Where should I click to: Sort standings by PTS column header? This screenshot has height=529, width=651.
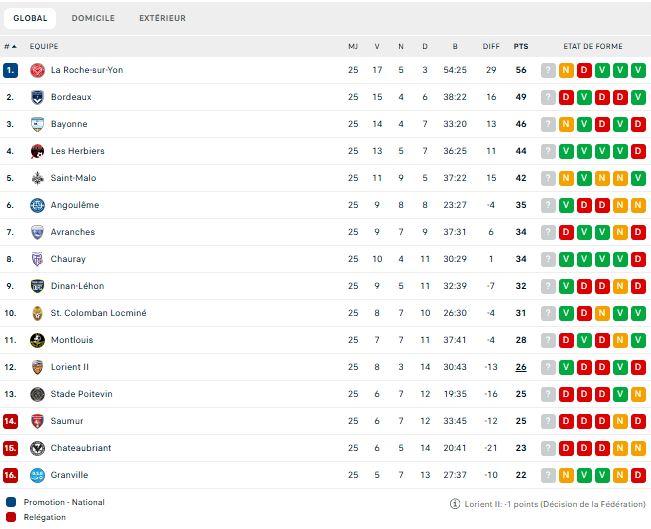click(x=521, y=46)
